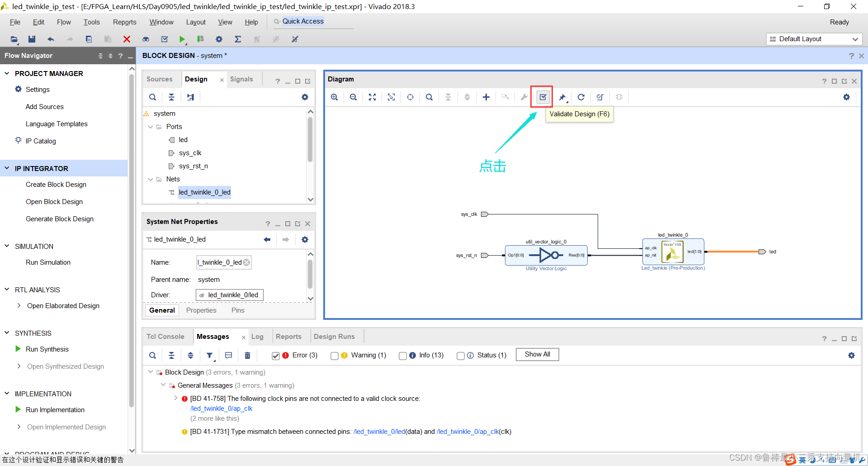Toggle the Error (3) checkbox

(x=275, y=356)
